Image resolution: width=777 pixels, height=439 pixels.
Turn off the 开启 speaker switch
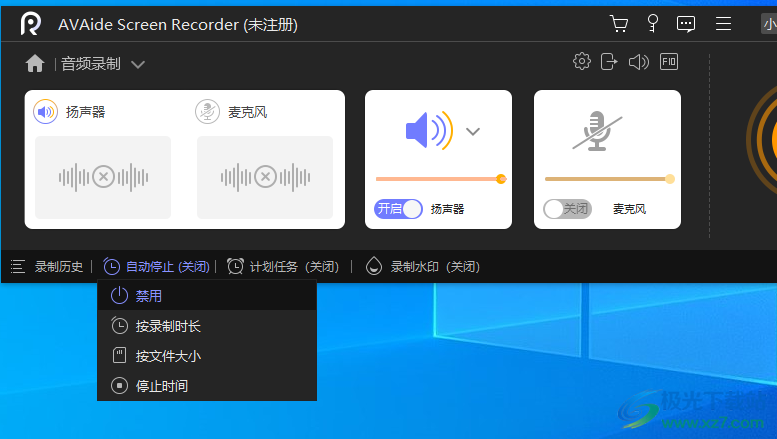coord(398,209)
